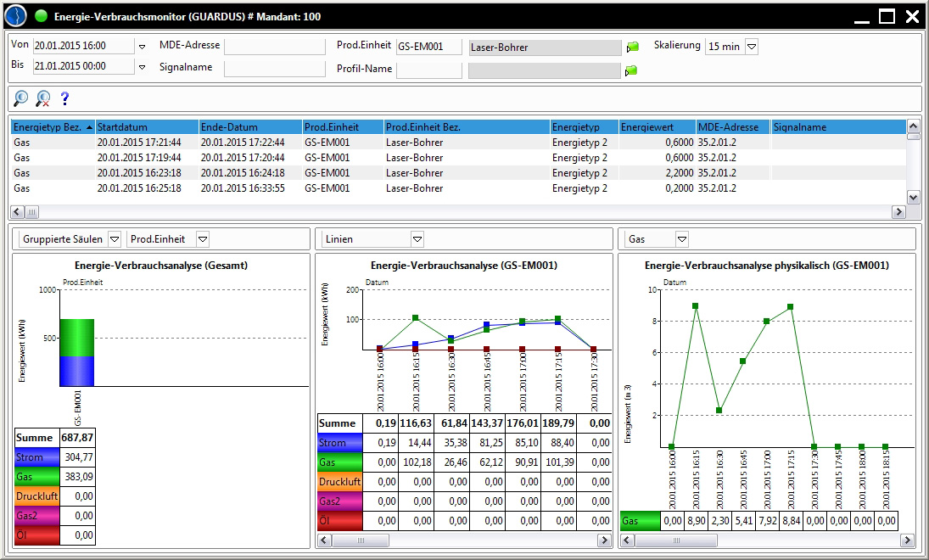Viewport: 929px width, 560px height.
Task: Open the Gruppierte Säulen chart type dropdown
Action: pyautogui.click(x=115, y=239)
